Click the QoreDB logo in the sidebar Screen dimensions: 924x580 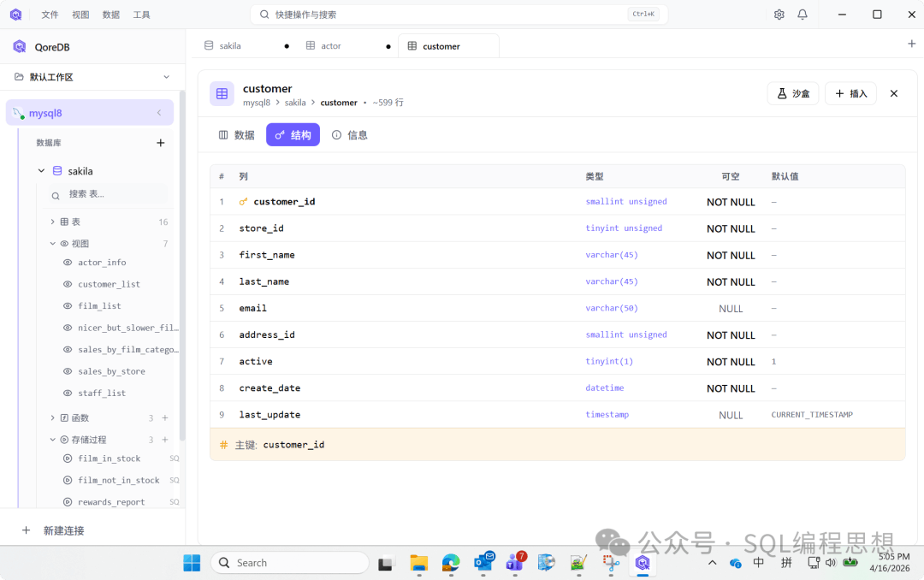click(20, 47)
